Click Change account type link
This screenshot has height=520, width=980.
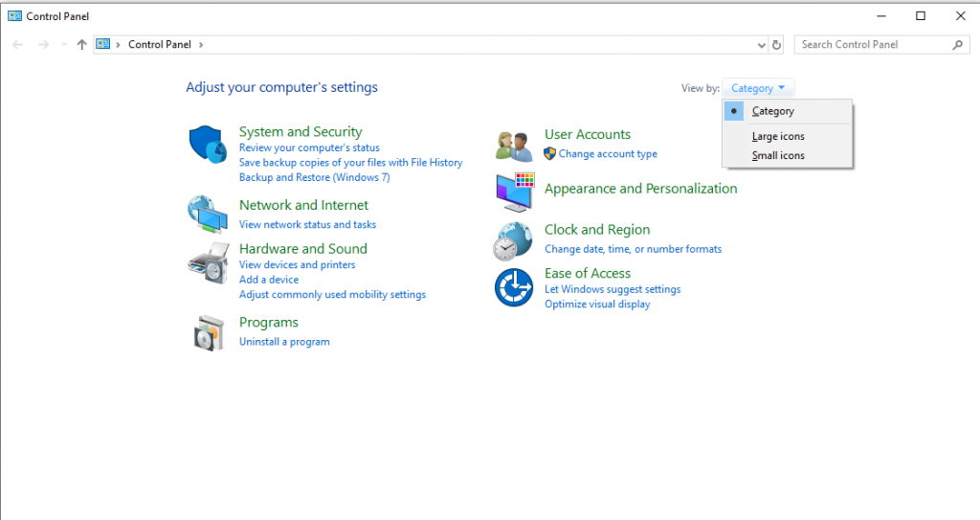[608, 154]
